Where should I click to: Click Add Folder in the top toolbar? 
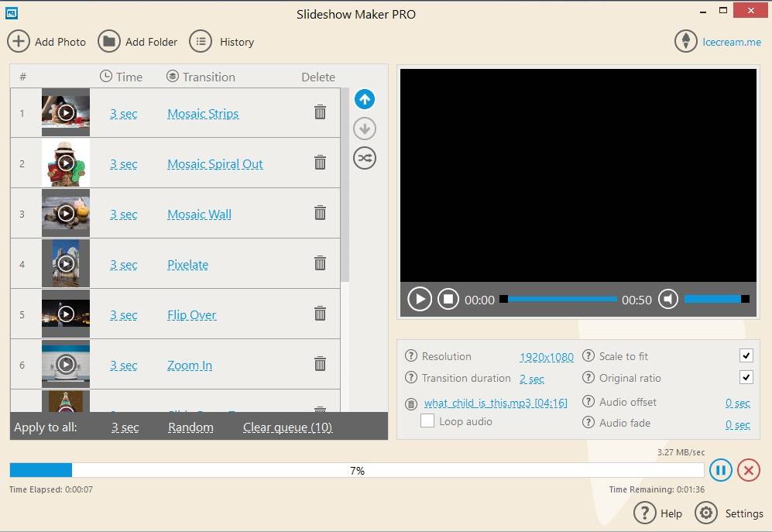point(138,42)
